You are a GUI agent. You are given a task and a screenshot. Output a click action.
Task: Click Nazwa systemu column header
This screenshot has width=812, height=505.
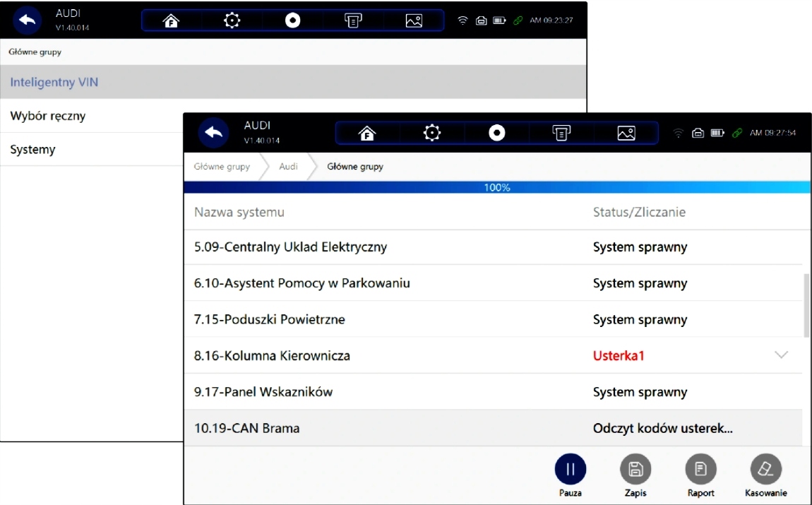[239, 212]
